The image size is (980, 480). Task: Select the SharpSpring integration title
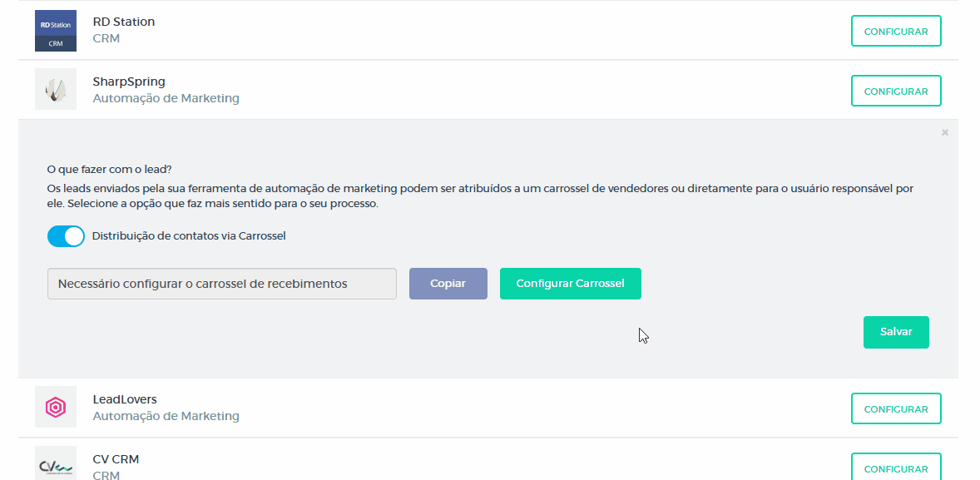(x=129, y=82)
